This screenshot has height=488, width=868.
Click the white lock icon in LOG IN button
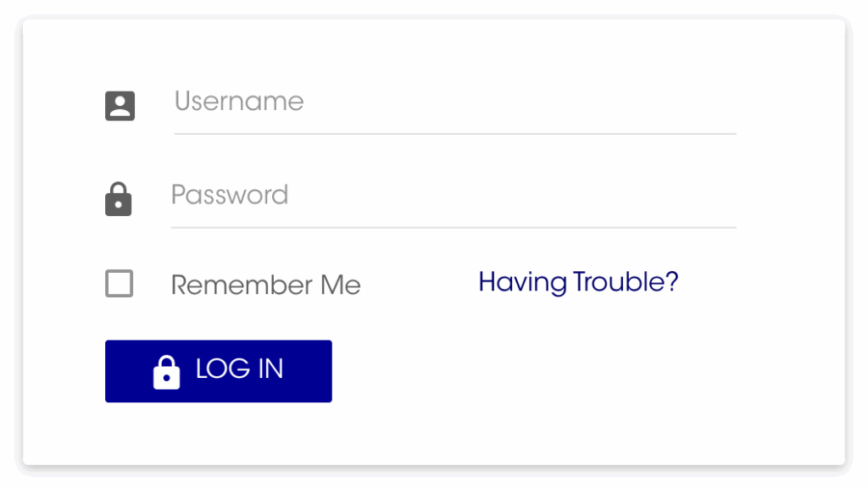tap(166, 371)
